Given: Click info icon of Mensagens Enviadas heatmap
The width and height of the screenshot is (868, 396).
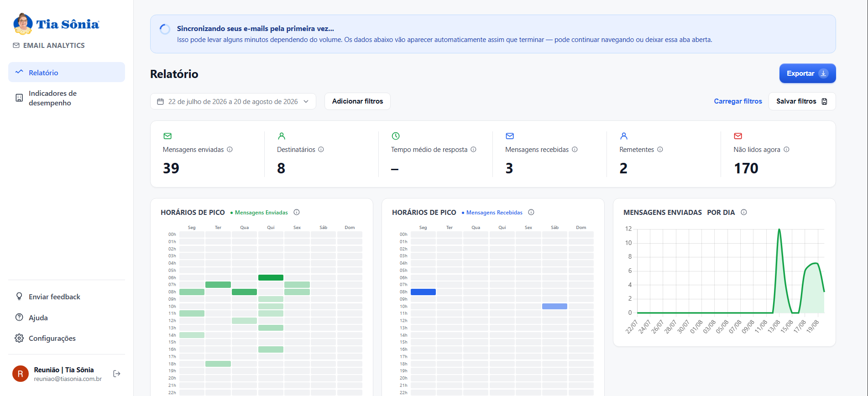Looking at the screenshot, I should point(297,212).
